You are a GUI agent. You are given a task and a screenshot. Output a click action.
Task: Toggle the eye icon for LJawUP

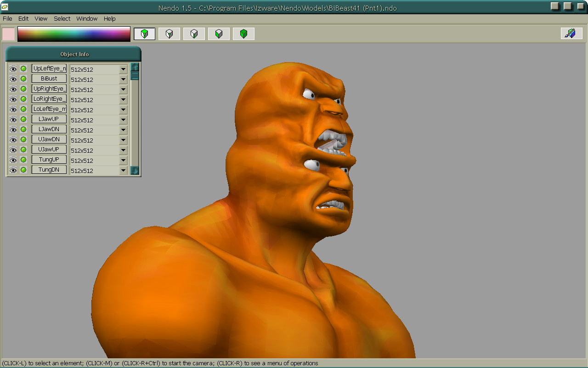[x=13, y=120]
